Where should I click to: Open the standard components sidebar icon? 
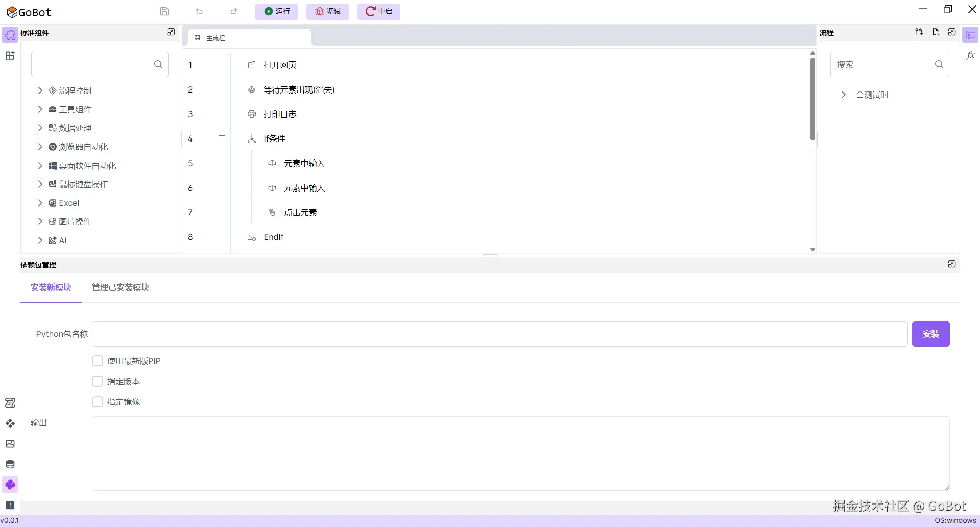pyautogui.click(x=10, y=35)
